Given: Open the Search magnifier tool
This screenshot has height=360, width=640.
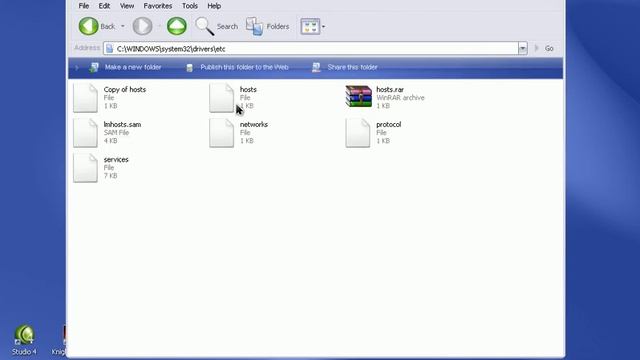Looking at the screenshot, I should coord(204,26).
